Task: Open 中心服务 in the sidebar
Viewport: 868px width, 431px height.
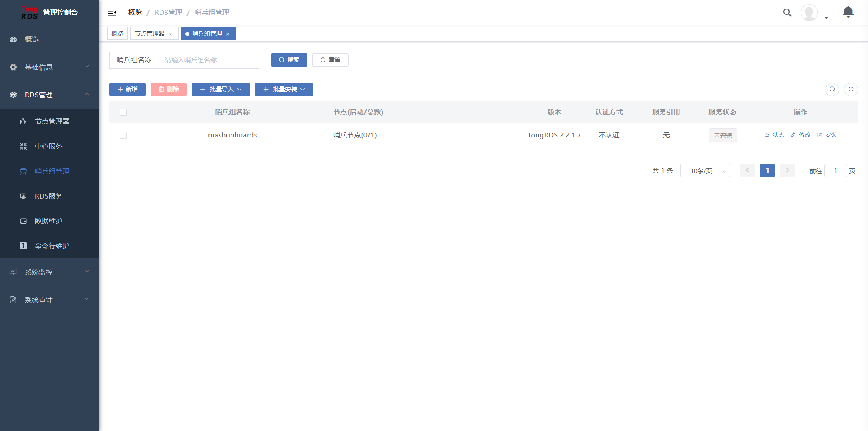Action: pyautogui.click(x=50, y=147)
